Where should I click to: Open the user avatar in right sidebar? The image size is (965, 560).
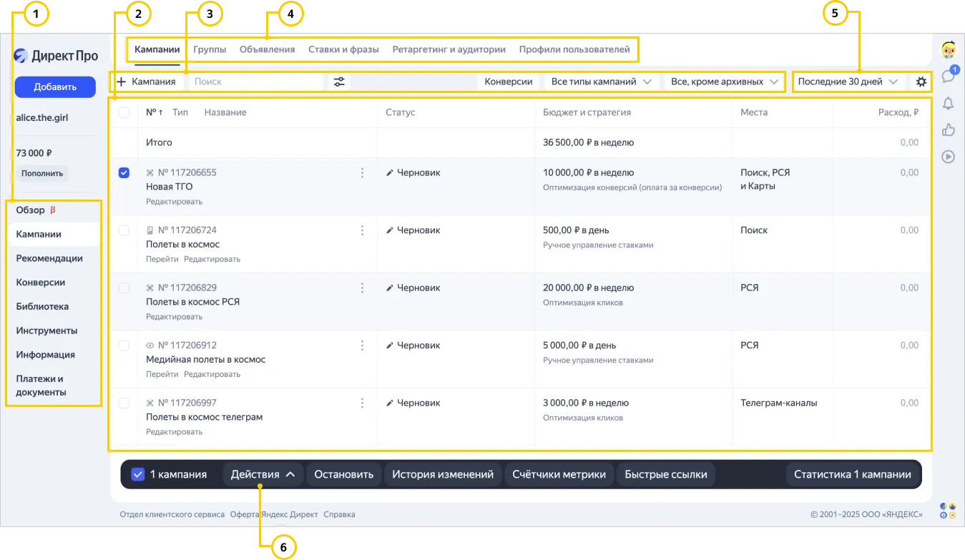click(949, 50)
